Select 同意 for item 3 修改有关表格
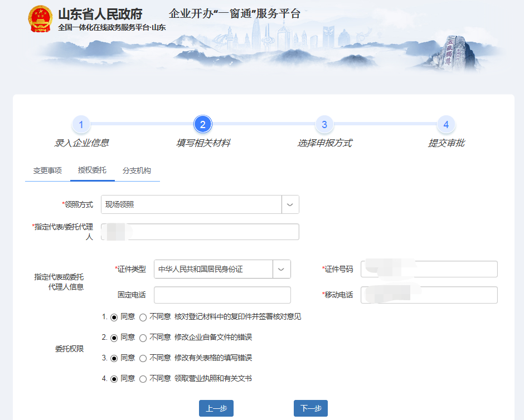Image resolution: width=524 pixels, height=420 pixels. point(114,358)
